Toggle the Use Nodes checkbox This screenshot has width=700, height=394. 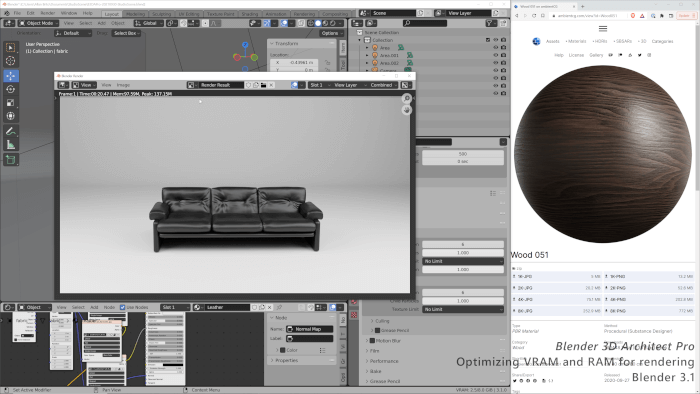tap(122, 307)
